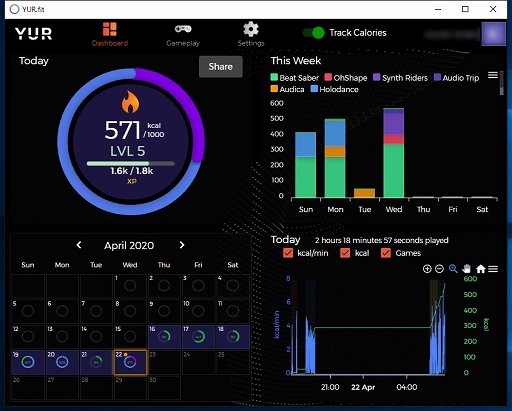The height and width of the screenshot is (411, 512).
Task: Toggle the Track Calories switch
Action: [314, 33]
